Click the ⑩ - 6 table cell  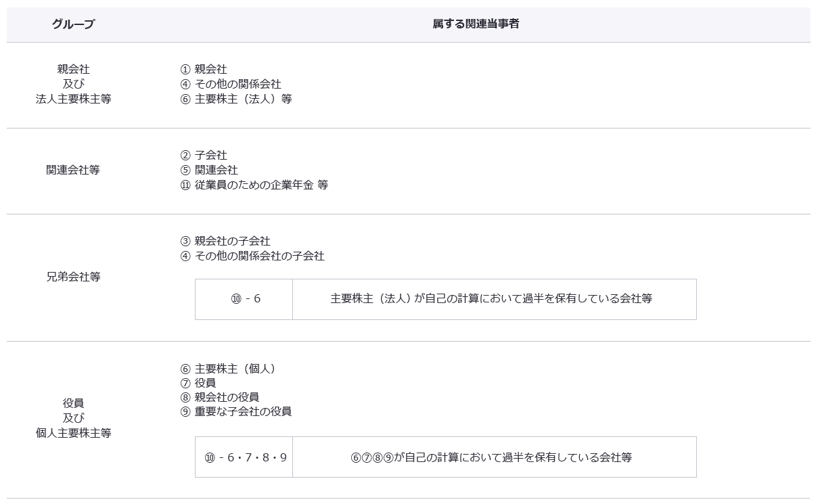244,299
